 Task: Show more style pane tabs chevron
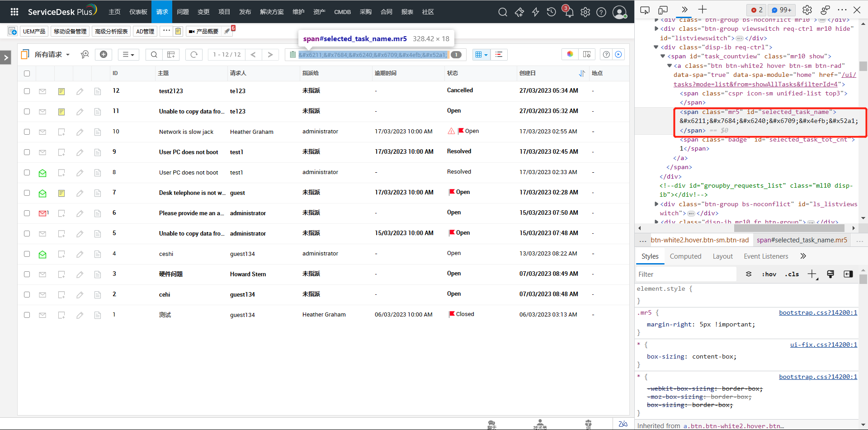803,256
